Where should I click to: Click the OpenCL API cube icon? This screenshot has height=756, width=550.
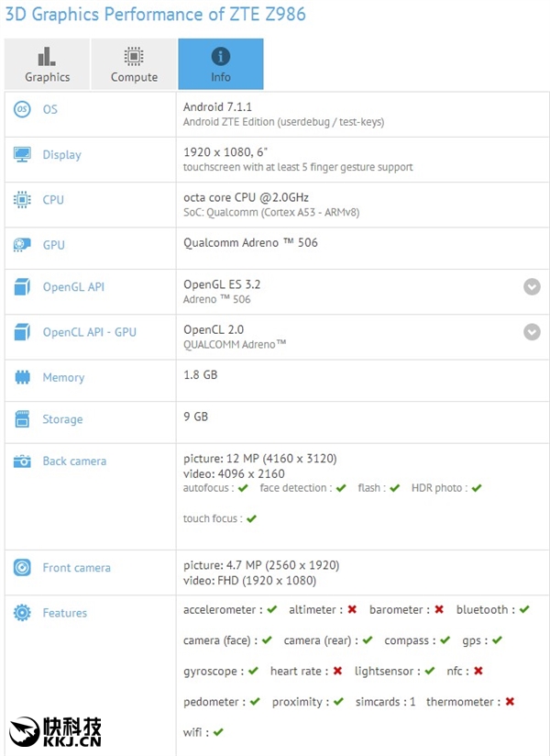click(22, 332)
